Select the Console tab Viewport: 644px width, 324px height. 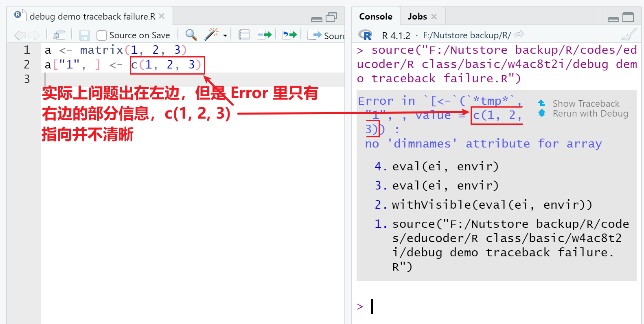(x=375, y=17)
